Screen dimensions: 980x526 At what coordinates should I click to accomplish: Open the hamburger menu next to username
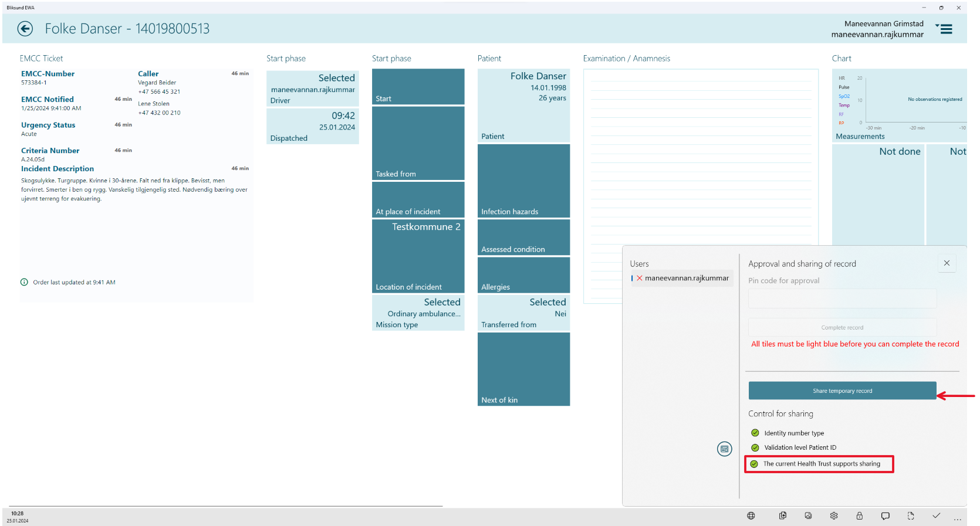click(x=945, y=29)
